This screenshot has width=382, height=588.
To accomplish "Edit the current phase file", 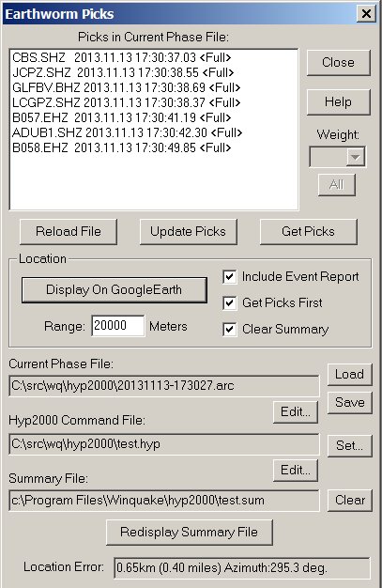I will click(x=296, y=411).
